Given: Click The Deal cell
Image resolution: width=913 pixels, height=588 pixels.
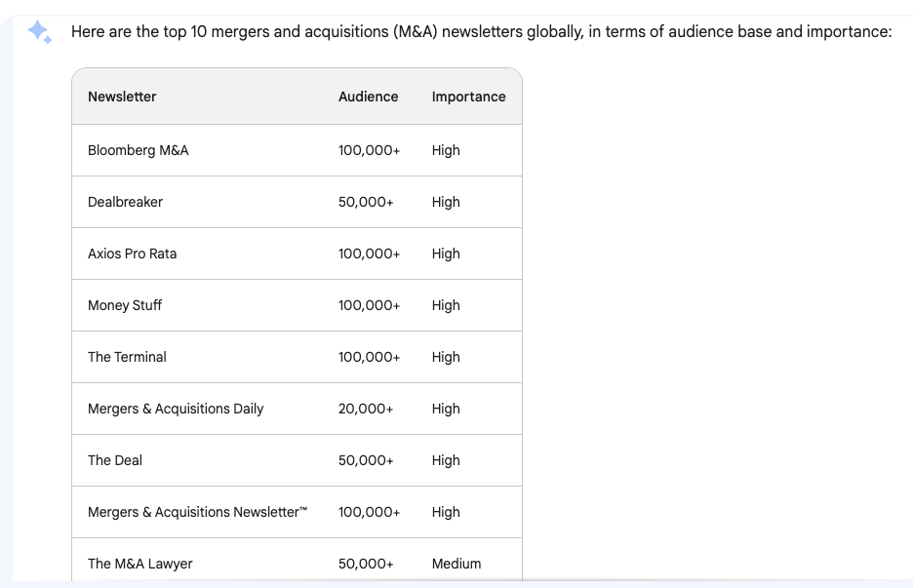Looking at the screenshot, I should click(x=115, y=460).
